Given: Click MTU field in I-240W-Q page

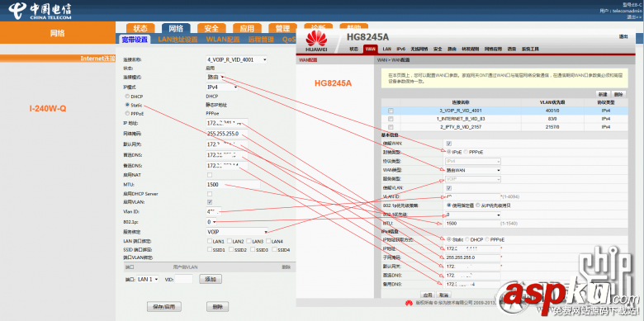Looking at the screenshot, I should (x=234, y=185).
